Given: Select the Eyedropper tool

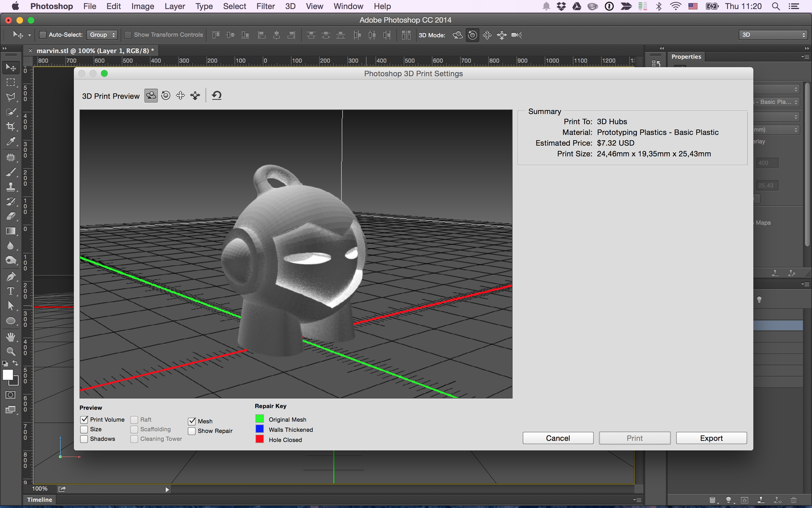Looking at the screenshot, I should coord(10,142).
